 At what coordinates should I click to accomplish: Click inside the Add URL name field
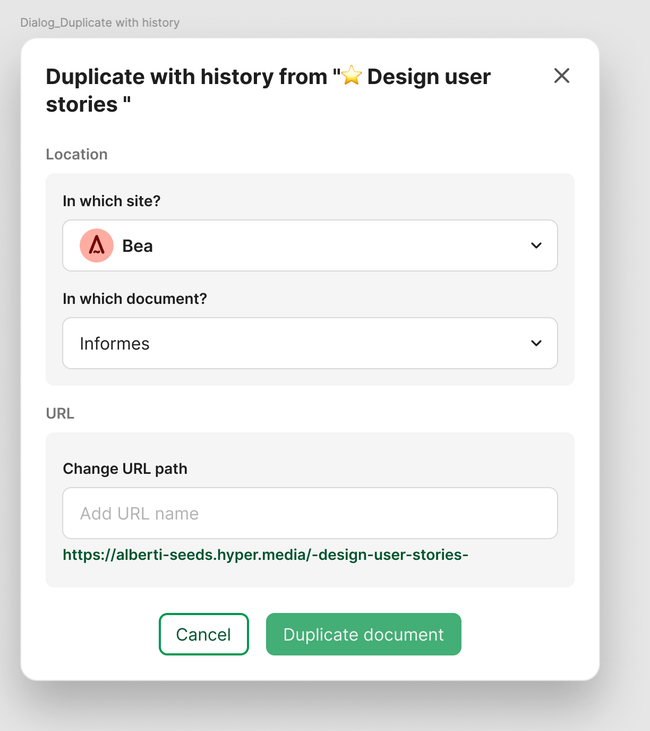click(x=310, y=513)
